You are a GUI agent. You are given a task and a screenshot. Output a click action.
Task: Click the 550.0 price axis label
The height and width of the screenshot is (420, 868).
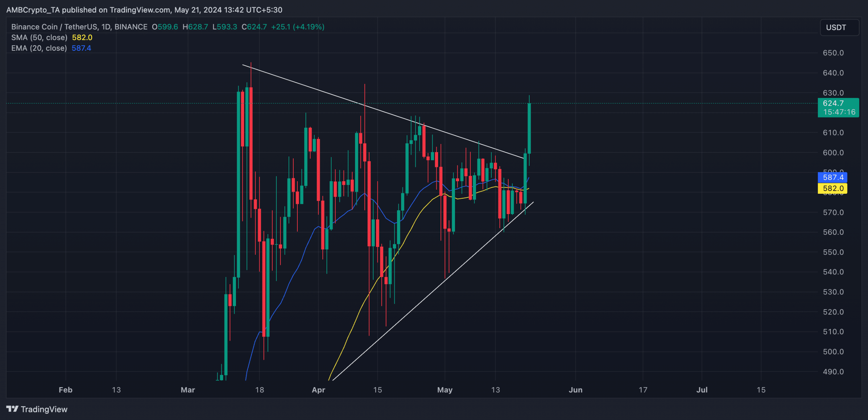click(x=833, y=252)
